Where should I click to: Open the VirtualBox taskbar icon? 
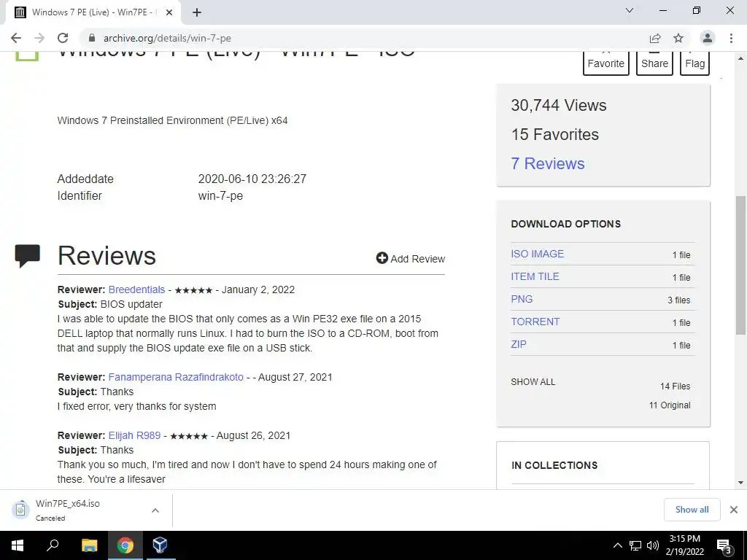coord(160,545)
